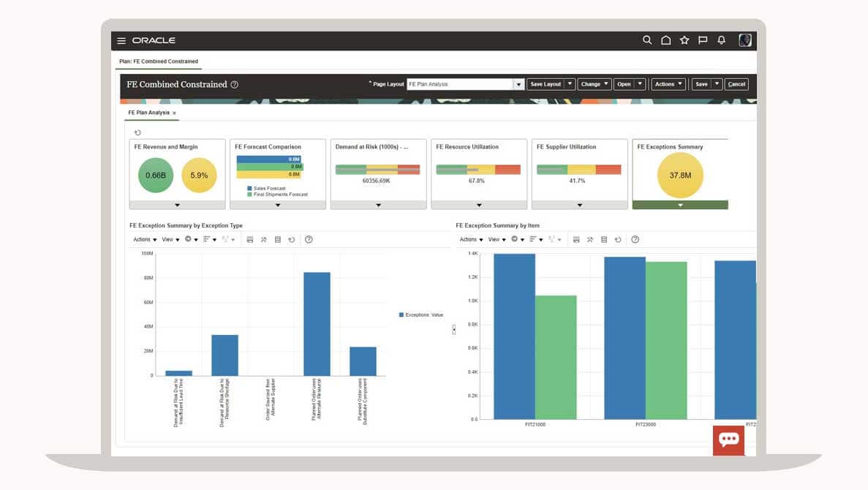Close the FE Plan Analysis tab
Image resolution: width=868 pixels, height=490 pixels.
174,113
